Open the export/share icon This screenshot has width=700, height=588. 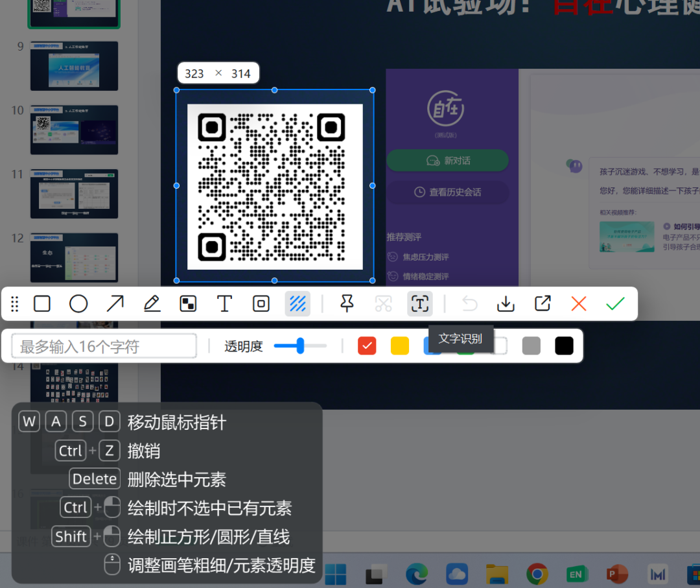point(541,303)
